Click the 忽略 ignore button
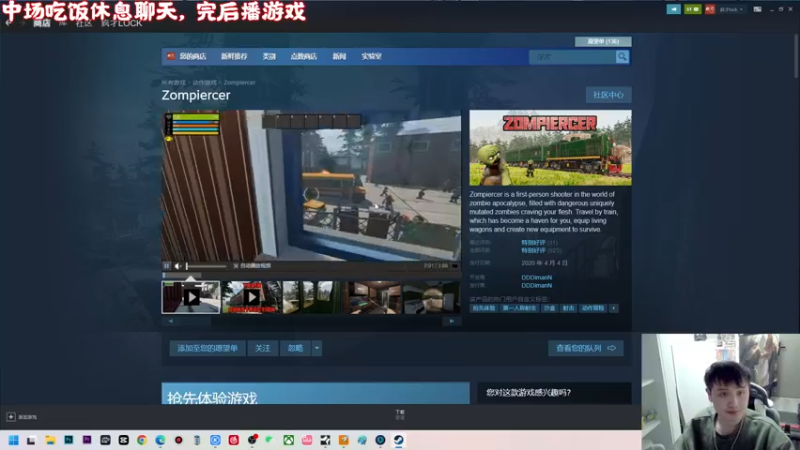The height and width of the screenshot is (450, 800). tap(295, 348)
